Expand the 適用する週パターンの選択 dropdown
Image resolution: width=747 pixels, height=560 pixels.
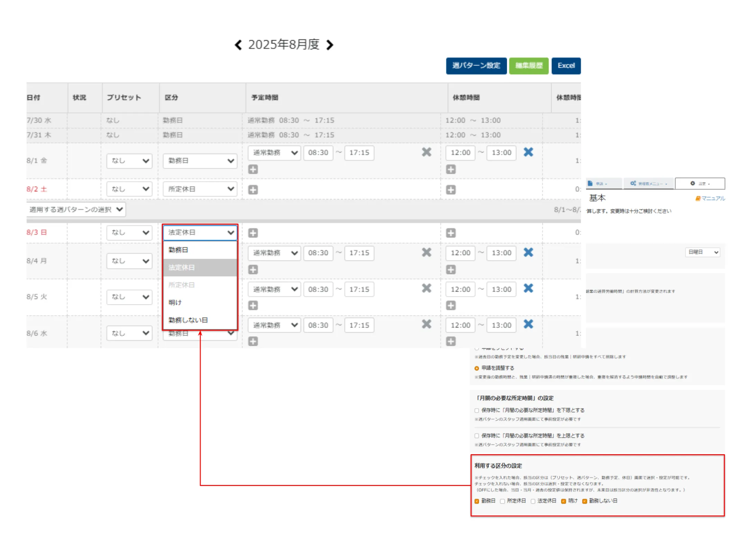pyautogui.click(x=76, y=209)
